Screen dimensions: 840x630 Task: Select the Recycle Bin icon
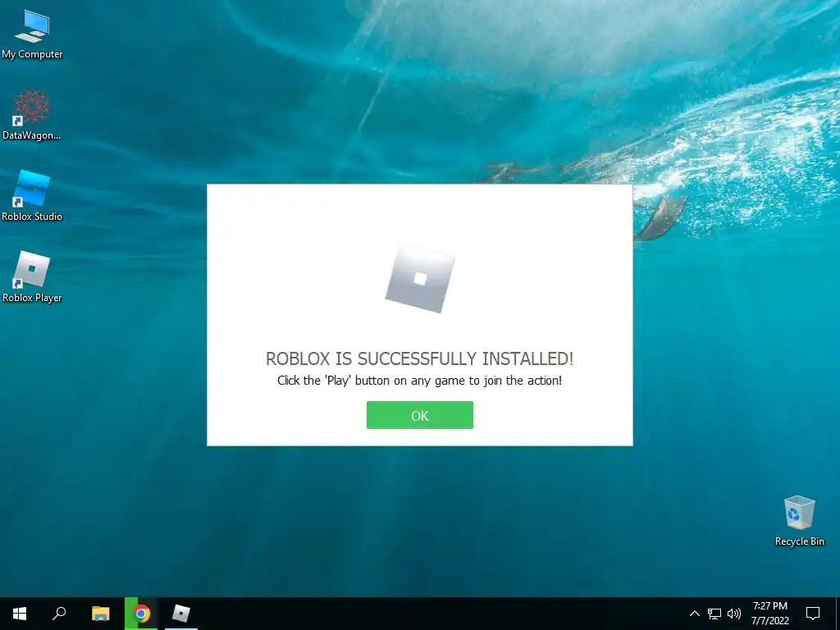coord(799,521)
